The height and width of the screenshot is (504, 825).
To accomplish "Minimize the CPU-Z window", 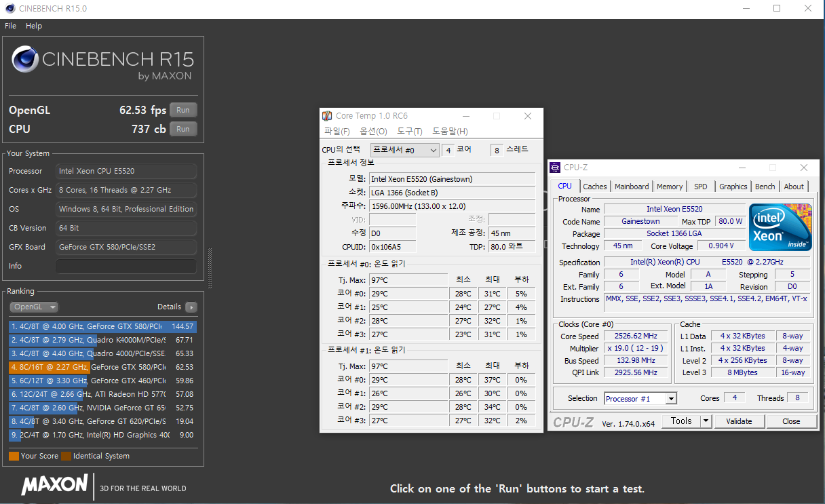I will tap(741, 168).
